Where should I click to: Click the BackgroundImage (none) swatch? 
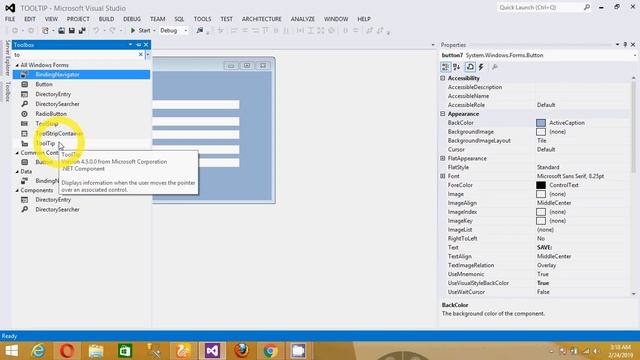pos(541,132)
